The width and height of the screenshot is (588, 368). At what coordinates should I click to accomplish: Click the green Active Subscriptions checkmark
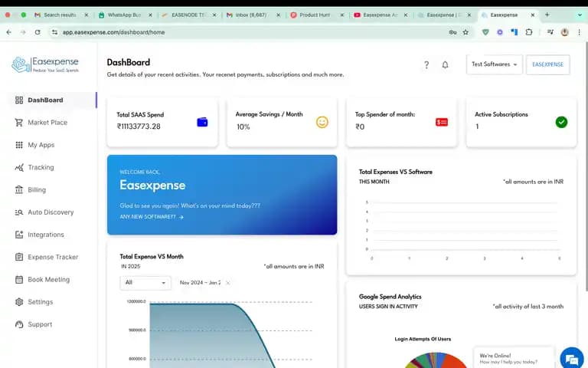(x=561, y=122)
